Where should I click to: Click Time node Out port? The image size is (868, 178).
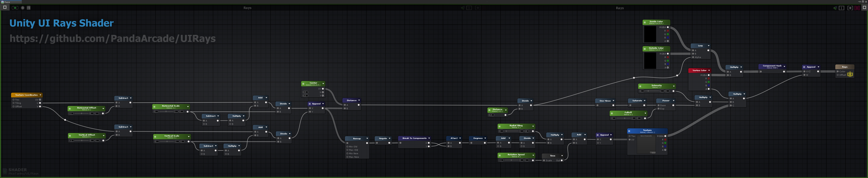[562, 160]
